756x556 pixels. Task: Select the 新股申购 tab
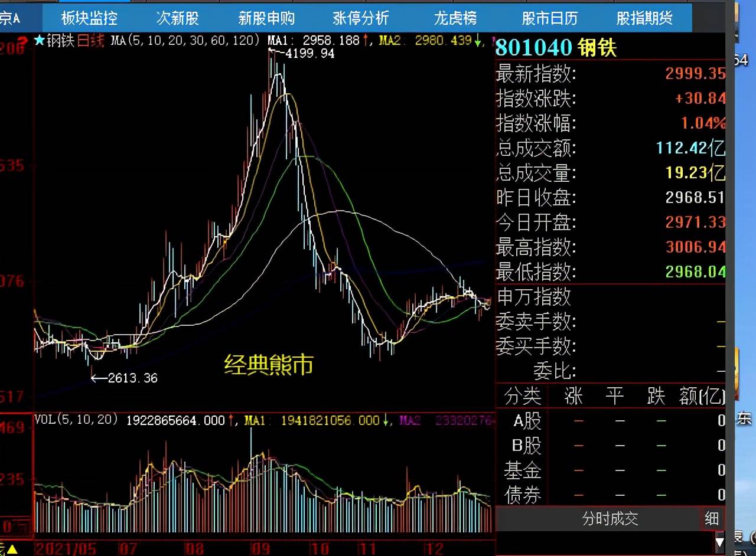(x=266, y=18)
